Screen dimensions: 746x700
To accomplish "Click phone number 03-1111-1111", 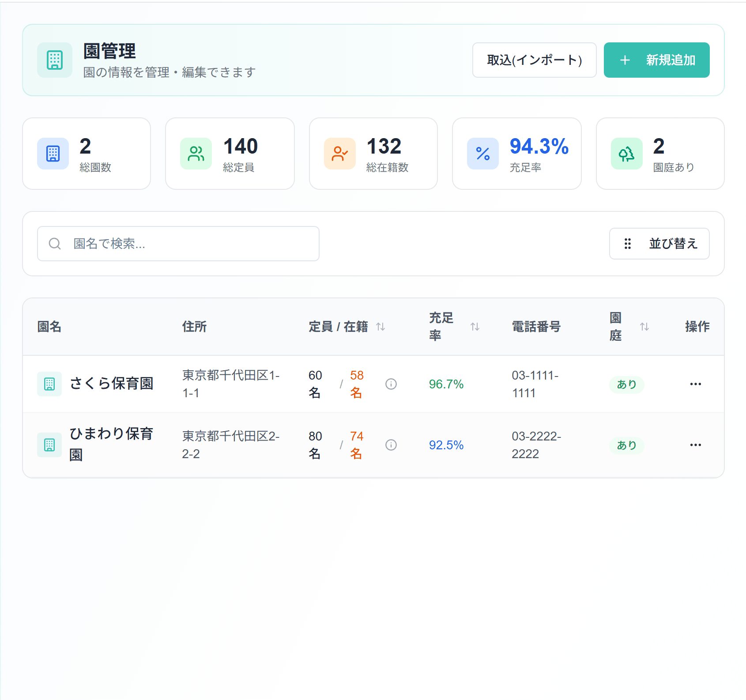I will (535, 384).
